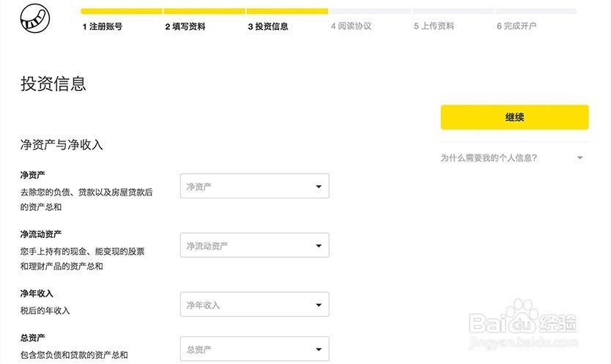Go to step 2 填写资料
This screenshot has height=364, width=611.
point(185,26)
